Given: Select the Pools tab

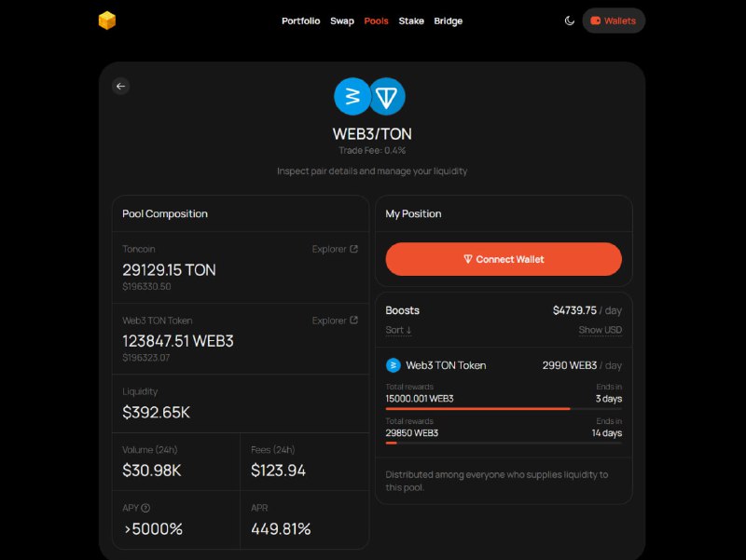Looking at the screenshot, I should pyautogui.click(x=376, y=20).
